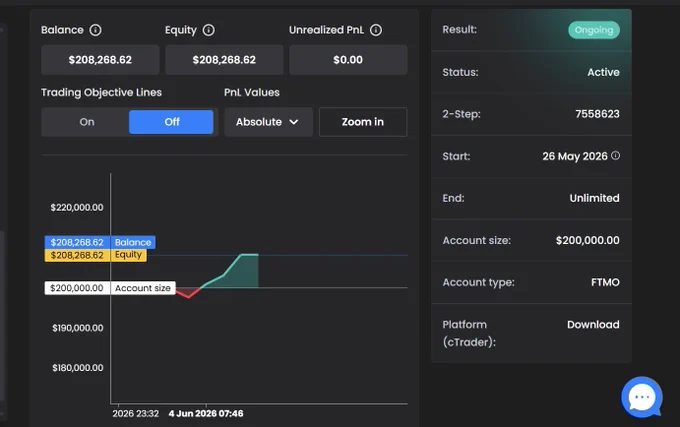Click the Balance info icon
This screenshot has height=427, width=680.
click(95, 30)
